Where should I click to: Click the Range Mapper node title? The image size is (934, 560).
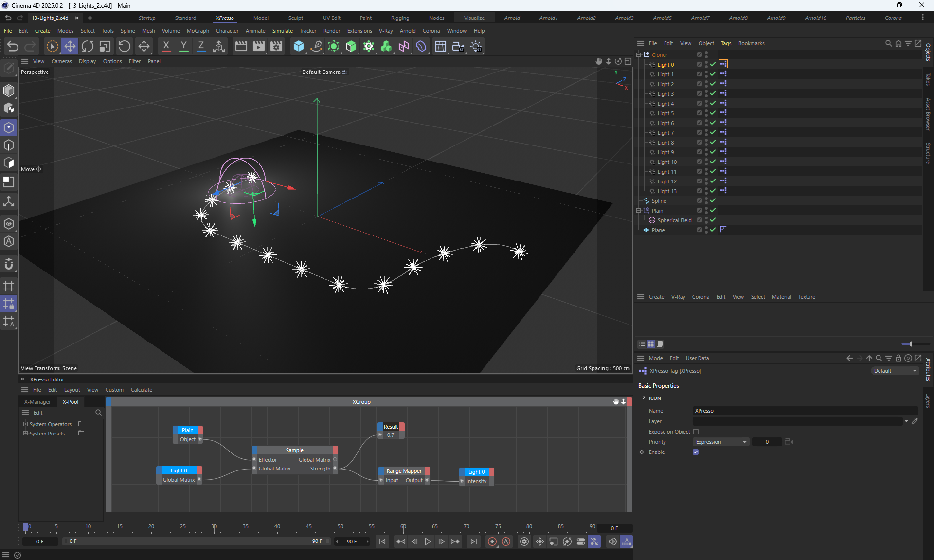pyautogui.click(x=404, y=471)
